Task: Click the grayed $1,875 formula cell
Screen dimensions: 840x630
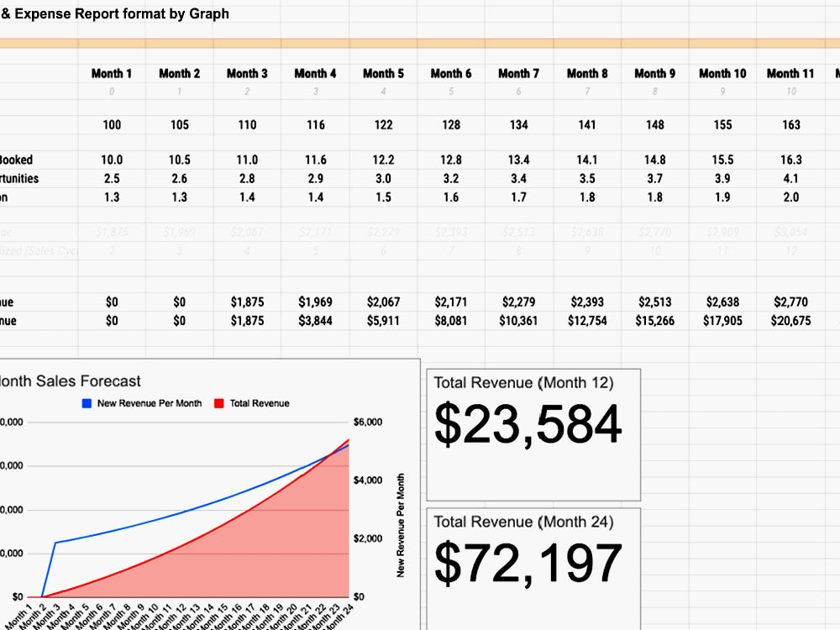Action: (x=111, y=231)
